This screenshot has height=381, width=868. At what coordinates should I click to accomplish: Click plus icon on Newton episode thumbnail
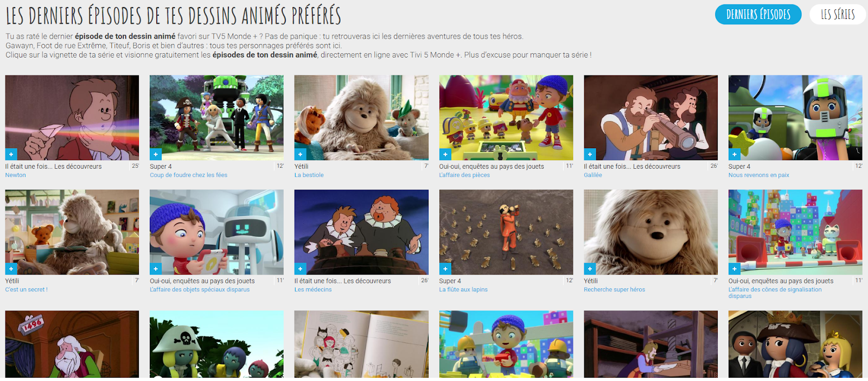coord(11,154)
